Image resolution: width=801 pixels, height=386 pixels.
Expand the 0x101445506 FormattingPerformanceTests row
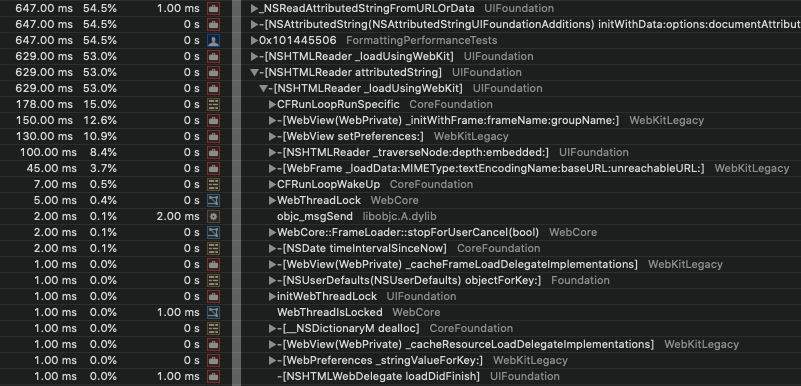(254, 40)
